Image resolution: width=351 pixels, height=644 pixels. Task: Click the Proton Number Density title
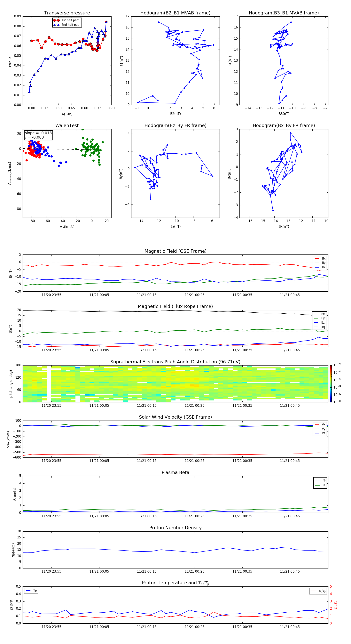175,528
